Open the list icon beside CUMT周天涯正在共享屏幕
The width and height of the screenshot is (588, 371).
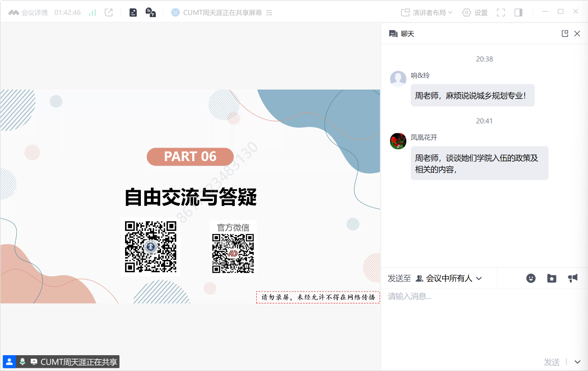click(269, 13)
